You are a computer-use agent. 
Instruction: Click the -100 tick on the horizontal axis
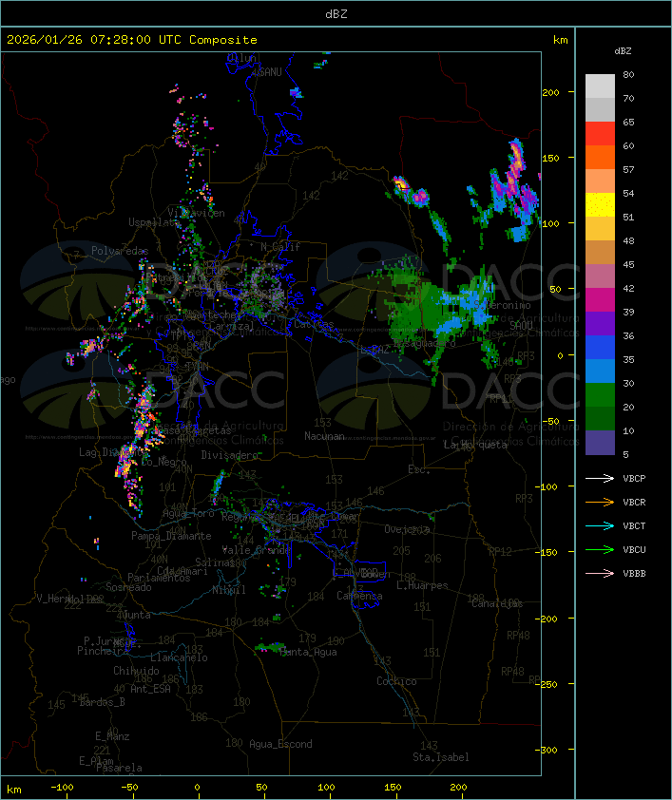(62, 788)
